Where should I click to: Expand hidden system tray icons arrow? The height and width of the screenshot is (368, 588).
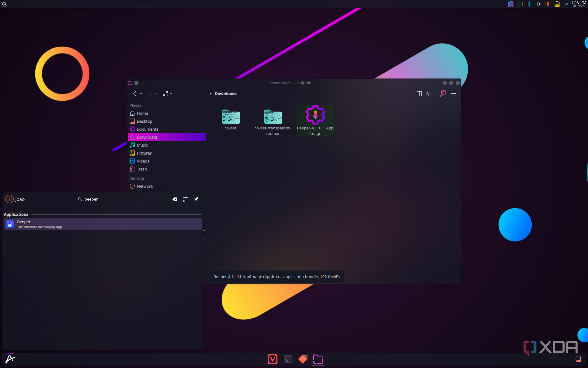pyautogui.click(x=566, y=4)
